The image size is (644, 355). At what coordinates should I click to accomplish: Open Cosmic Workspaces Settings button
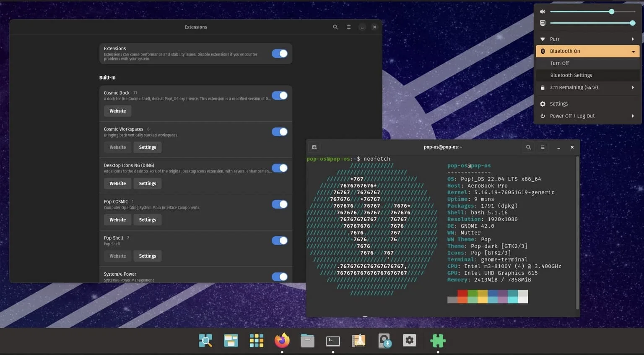[x=148, y=147]
